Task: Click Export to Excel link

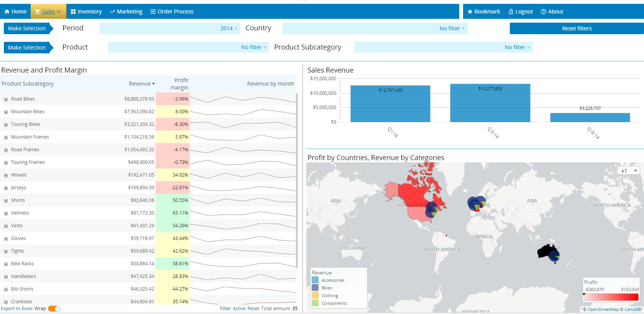Action: 16,309
